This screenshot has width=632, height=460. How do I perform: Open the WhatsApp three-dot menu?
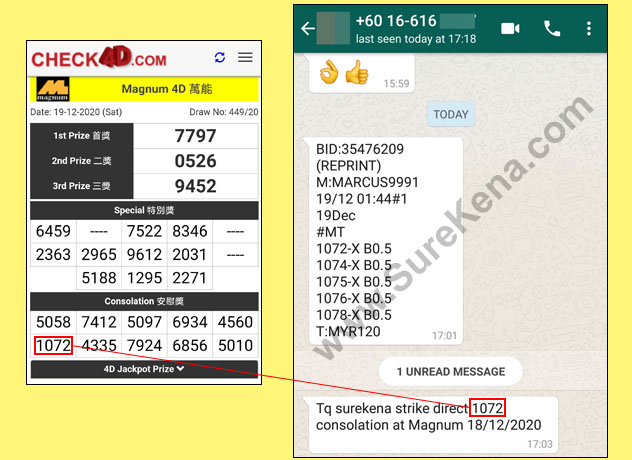[x=589, y=29]
